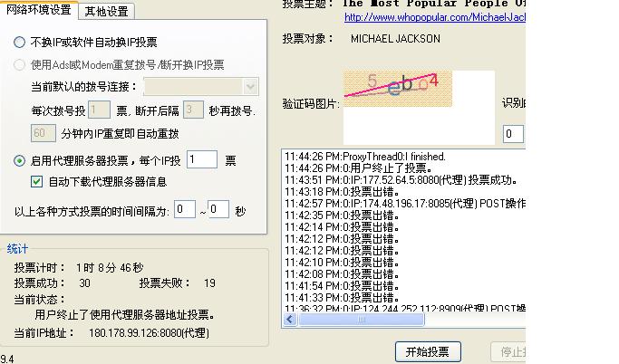Screen dimensions: 619x364
Task: Choose the 使用Ads或Modem重复拨号 radio option
Action: point(20,65)
